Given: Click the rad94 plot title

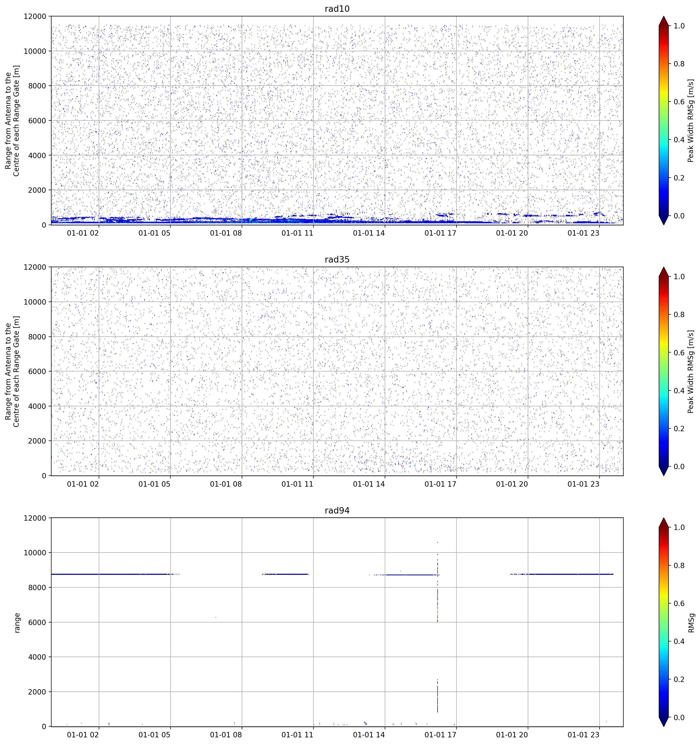Looking at the screenshot, I should tap(337, 510).
